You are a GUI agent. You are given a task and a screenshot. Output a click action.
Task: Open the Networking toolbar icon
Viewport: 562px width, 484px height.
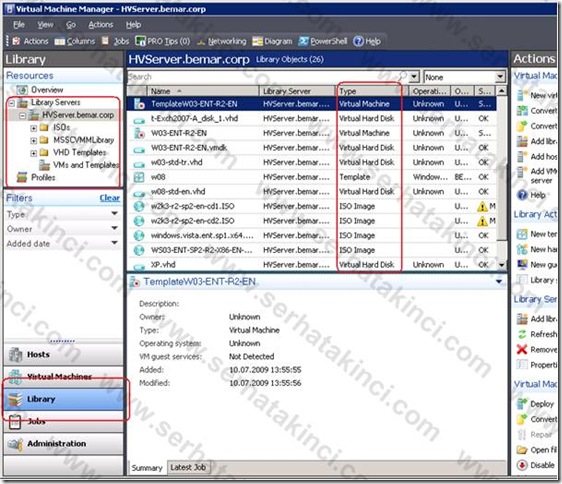coord(201,42)
